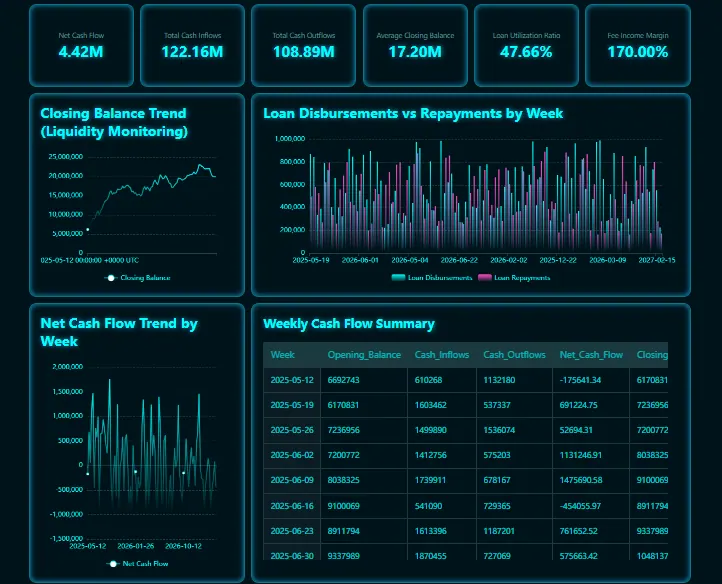Open the Loan Utilization Ratio 47.66% card

[x=526, y=45]
